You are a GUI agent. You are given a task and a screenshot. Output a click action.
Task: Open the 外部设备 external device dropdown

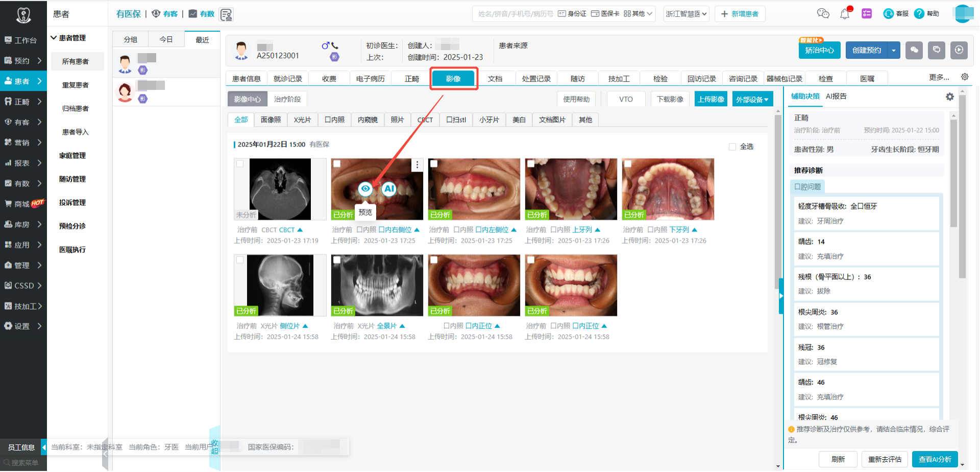(752, 99)
